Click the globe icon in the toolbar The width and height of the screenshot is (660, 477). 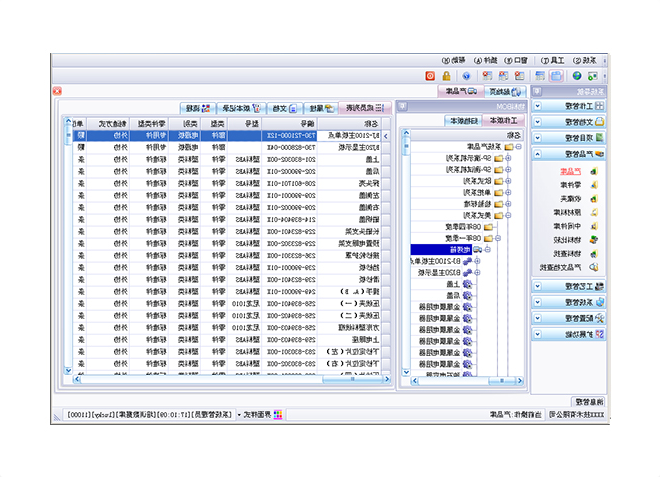[577, 75]
